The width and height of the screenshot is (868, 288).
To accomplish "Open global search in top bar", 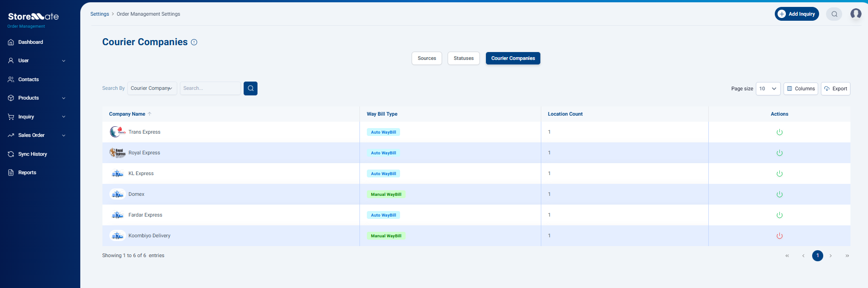I will [834, 14].
